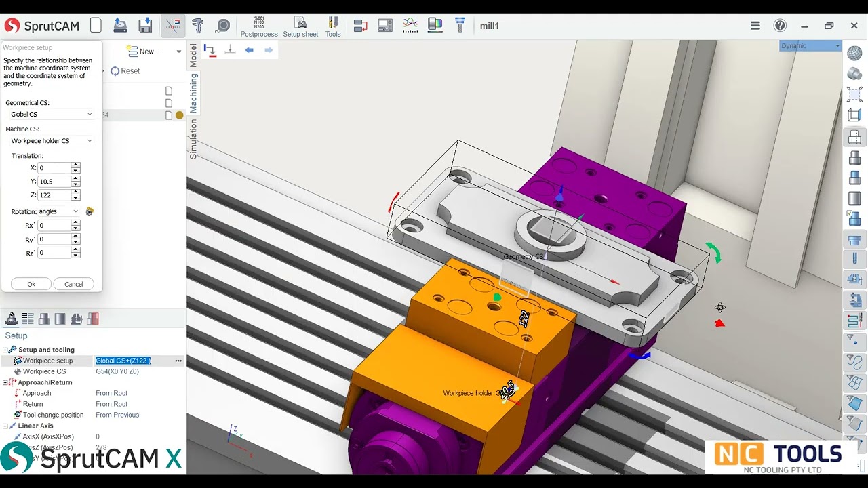Click the blue back arrow in viewport toolbar
Viewport: 868px width, 488px height.
coord(249,50)
